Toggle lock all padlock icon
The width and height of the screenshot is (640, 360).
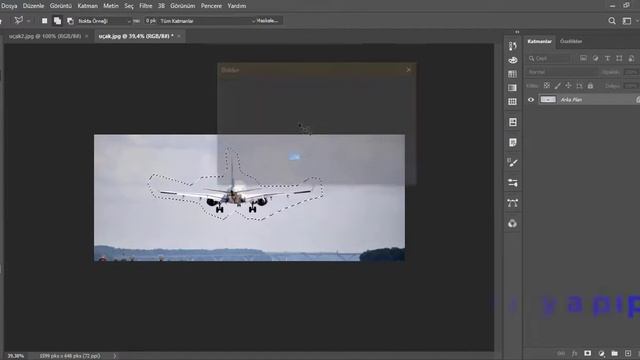(x=590, y=86)
